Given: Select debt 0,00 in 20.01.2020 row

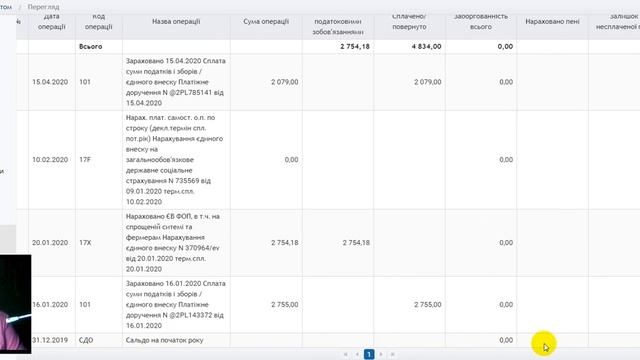Looking at the screenshot, I should [506, 243].
